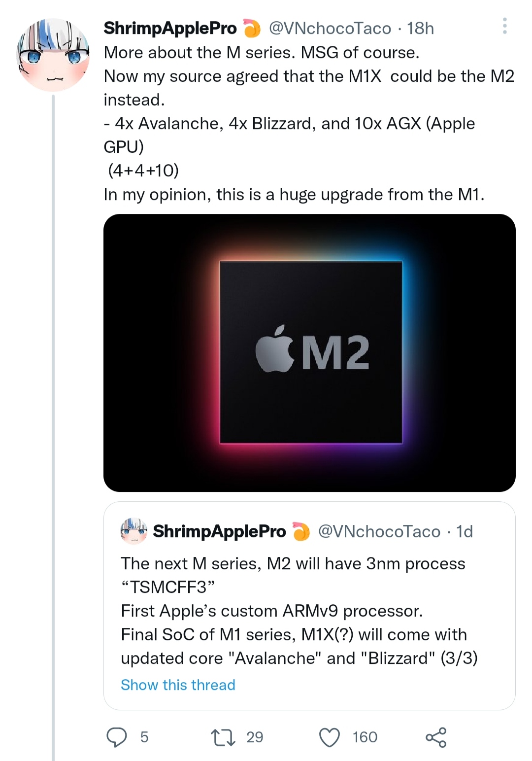Open ShrimpApplePro's large profile avatar
The image size is (532, 761).
pos(53,55)
